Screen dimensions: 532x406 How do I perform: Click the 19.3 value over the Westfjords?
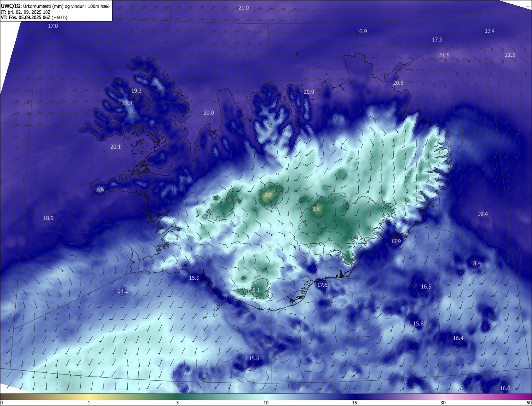(136, 91)
